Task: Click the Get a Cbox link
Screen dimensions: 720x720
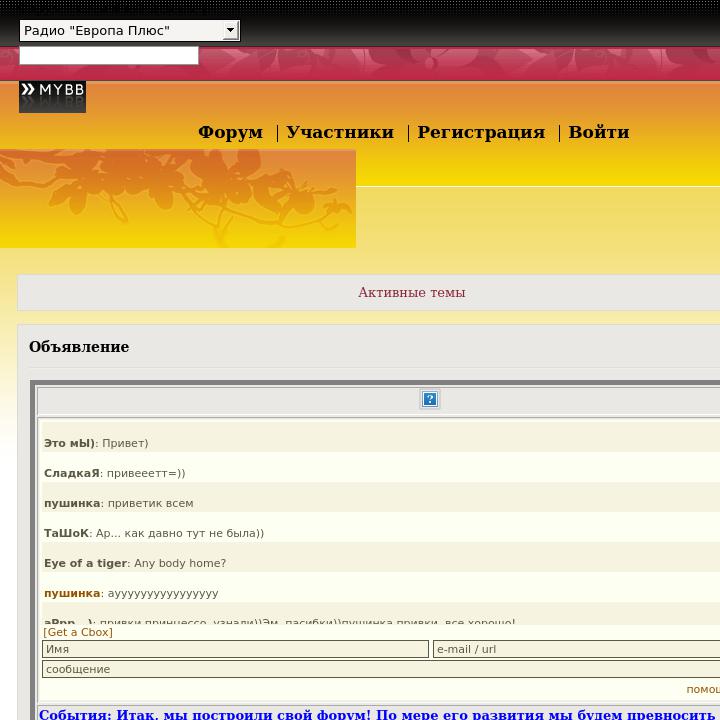Action: pyautogui.click(x=78, y=632)
